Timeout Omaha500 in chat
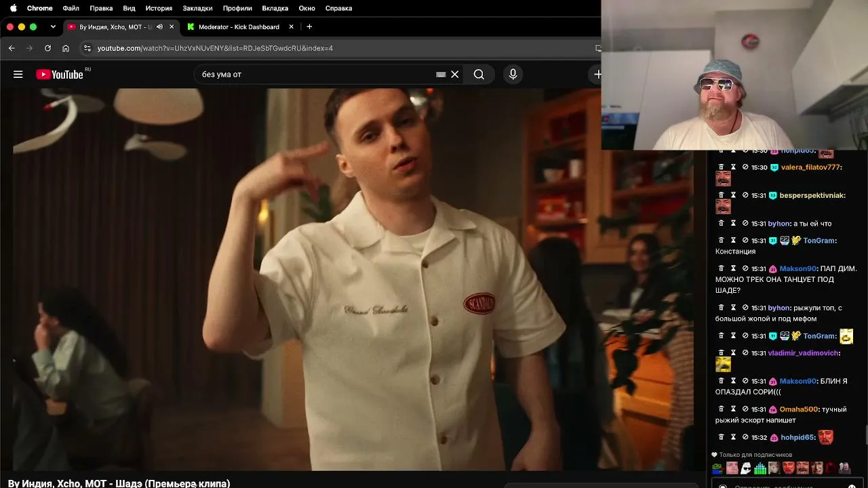Viewport: 868px width, 488px height. coord(733,409)
